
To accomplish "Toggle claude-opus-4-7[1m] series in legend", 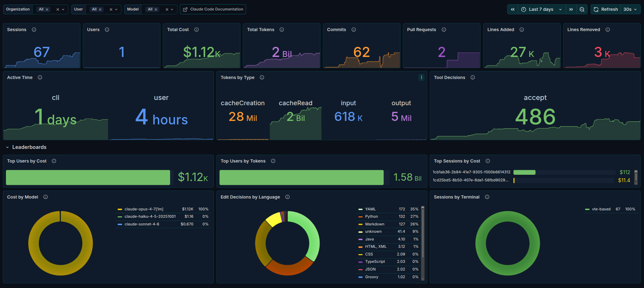I will (x=144, y=209).
